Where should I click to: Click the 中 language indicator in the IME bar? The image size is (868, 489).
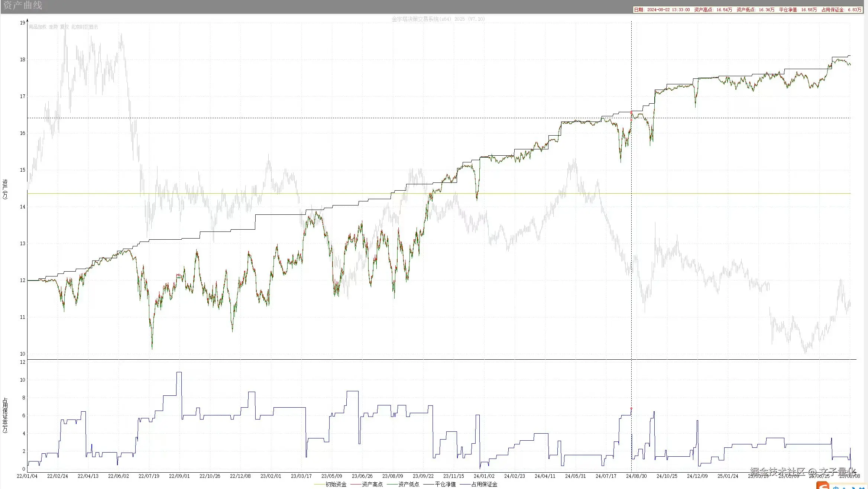836,487
